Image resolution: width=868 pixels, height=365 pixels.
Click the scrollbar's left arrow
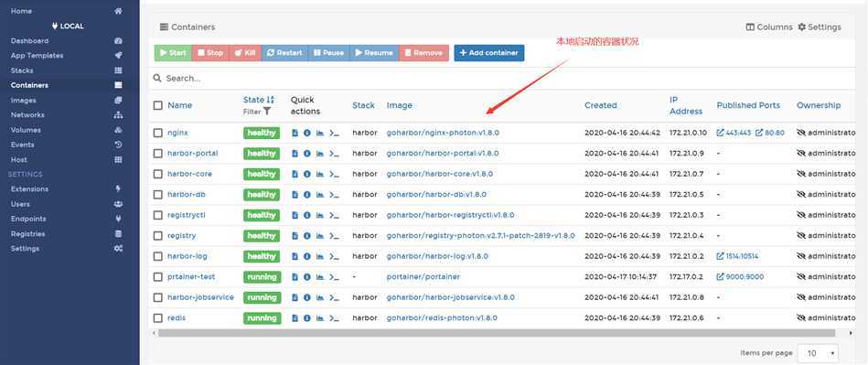pyautogui.click(x=153, y=333)
